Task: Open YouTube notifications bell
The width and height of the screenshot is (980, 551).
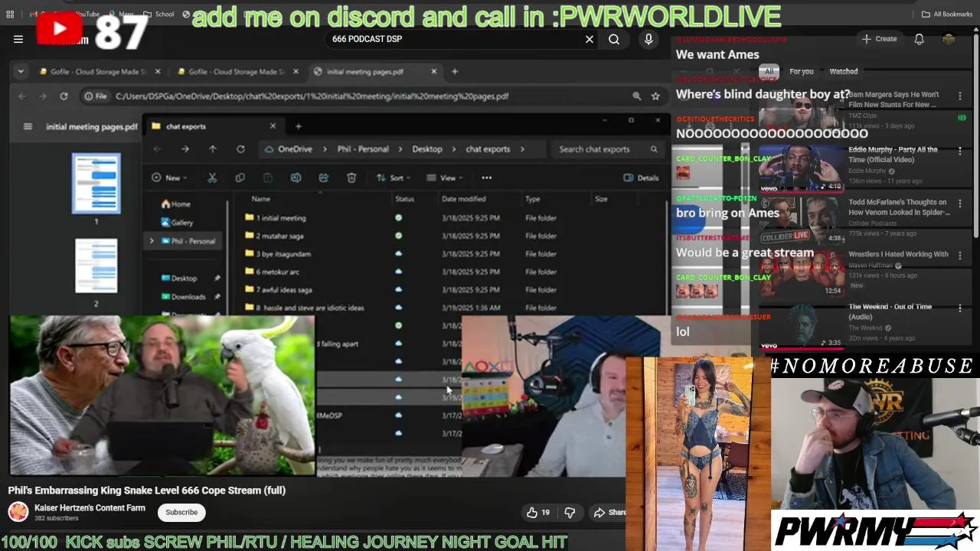Action: (919, 39)
